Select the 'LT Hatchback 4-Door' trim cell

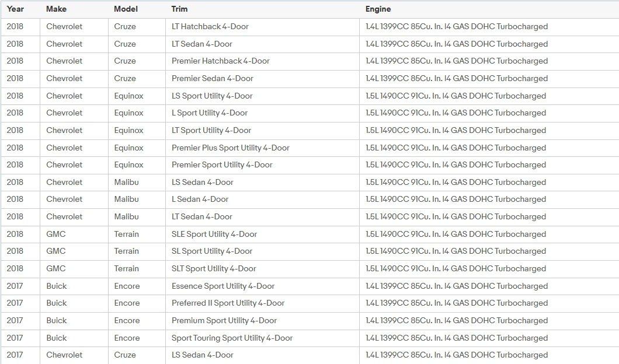tap(210, 26)
